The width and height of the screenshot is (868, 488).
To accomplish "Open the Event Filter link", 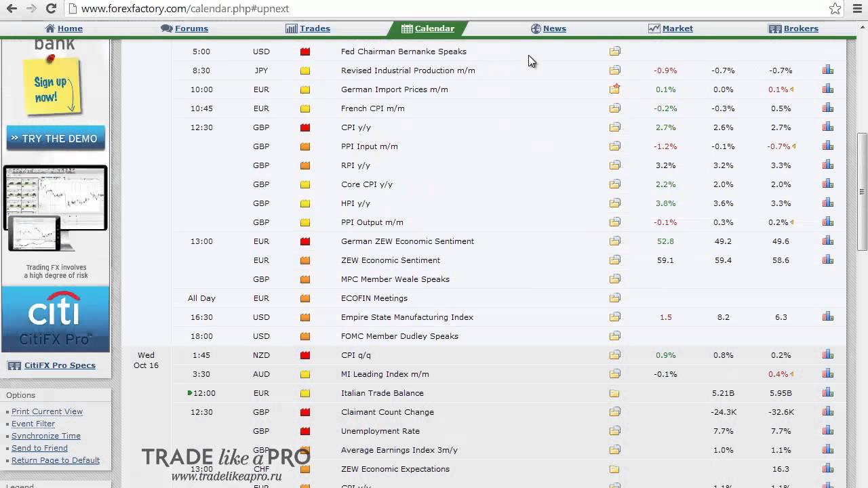I will (33, 424).
